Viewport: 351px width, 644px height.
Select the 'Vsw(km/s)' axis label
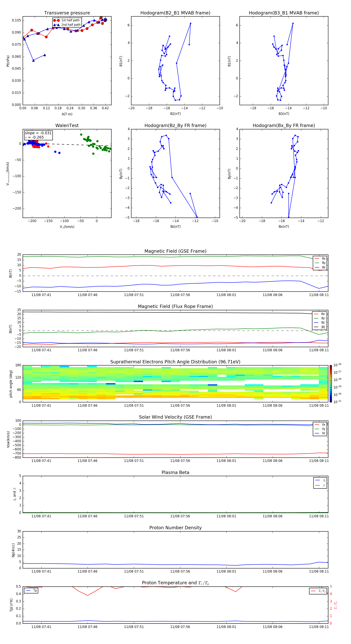8,439
